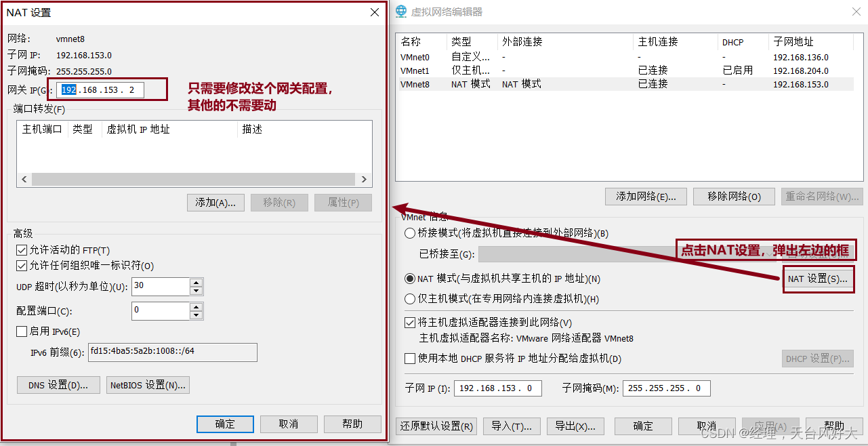Click 添加网络(E)... button
The width and height of the screenshot is (868, 446).
coord(646,197)
